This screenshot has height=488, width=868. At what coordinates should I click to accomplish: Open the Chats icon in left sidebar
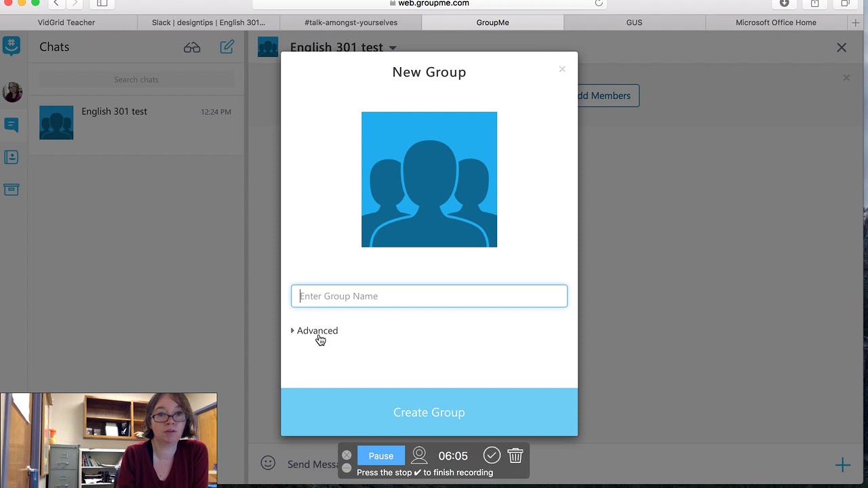pos(12,124)
